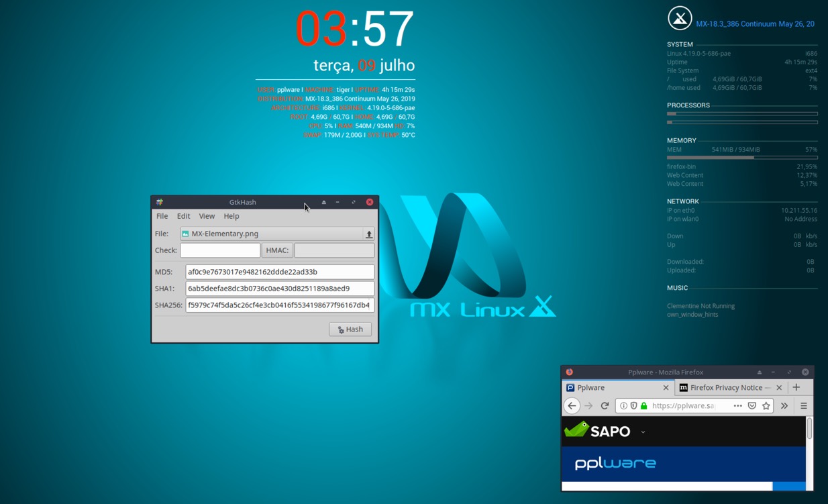Image resolution: width=828 pixels, height=504 pixels.
Task: Open the file selection dialog in GtkHash
Action: pyautogui.click(x=369, y=234)
